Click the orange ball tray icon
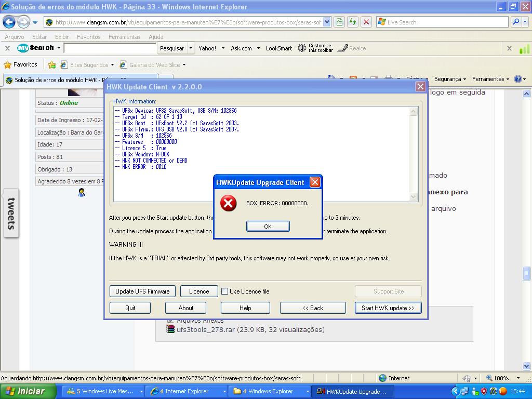Viewport: 532px width, 399px height. 502,391
